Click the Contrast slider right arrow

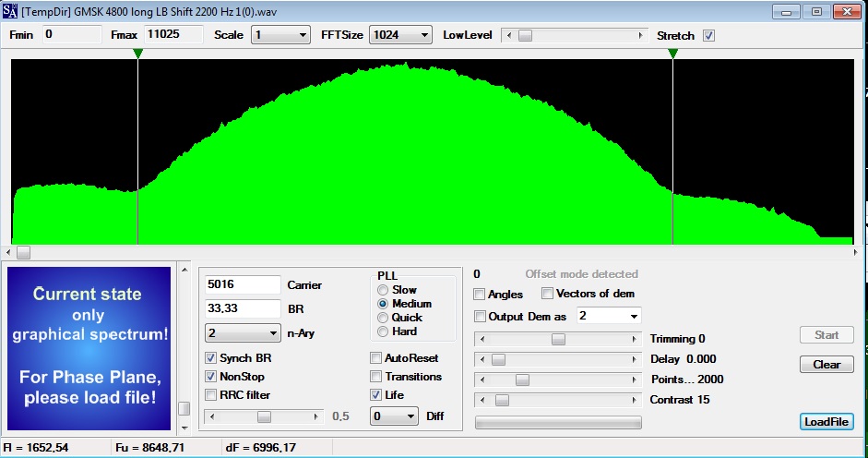(635, 400)
